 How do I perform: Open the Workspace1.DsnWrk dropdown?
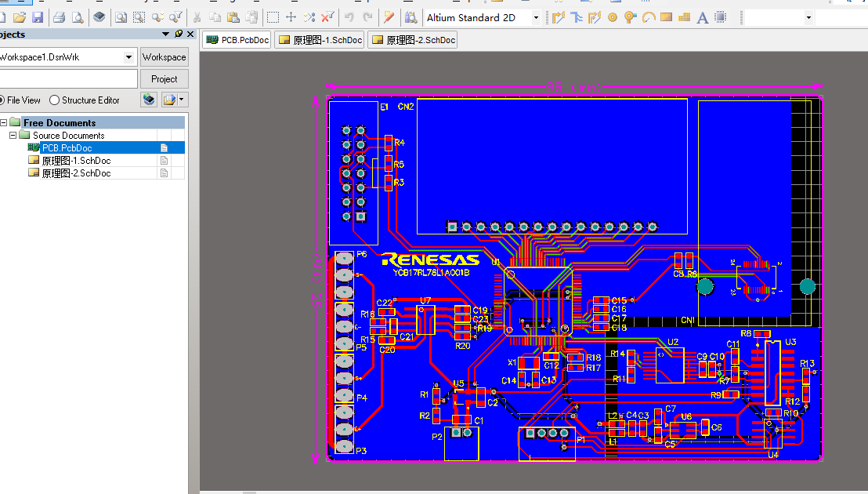tap(128, 57)
